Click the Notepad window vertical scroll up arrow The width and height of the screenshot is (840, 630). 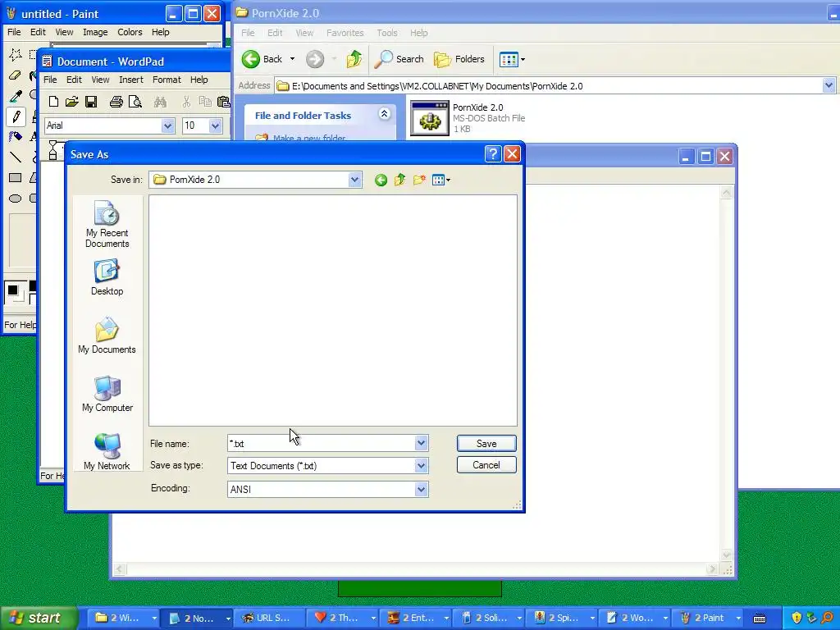coord(727,194)
